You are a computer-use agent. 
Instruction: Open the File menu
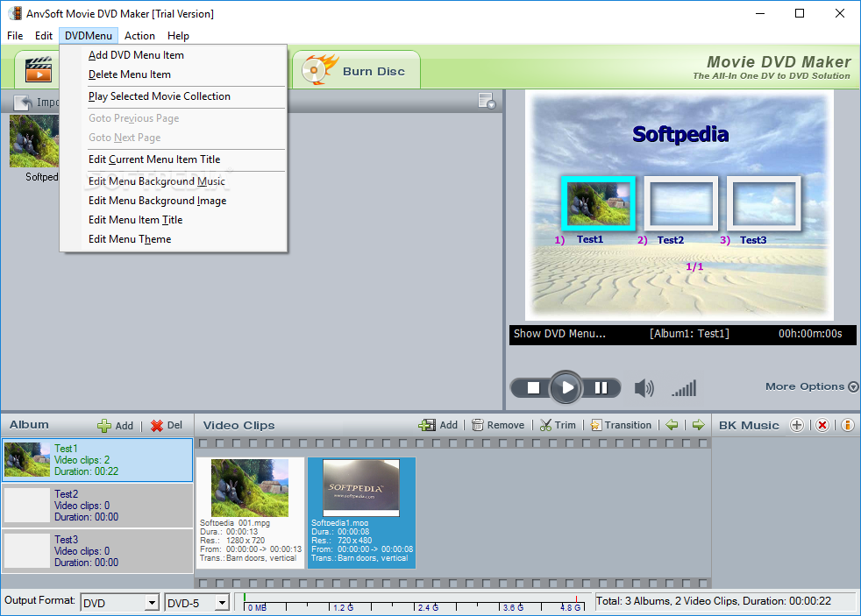15,36
